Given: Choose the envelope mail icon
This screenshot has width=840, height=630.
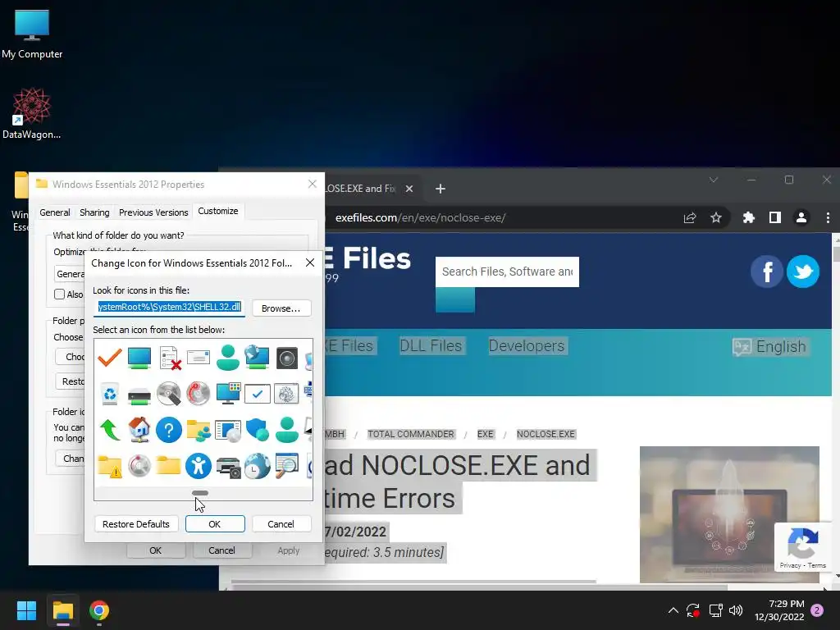Looking at the screenshot, I should 199,358.
